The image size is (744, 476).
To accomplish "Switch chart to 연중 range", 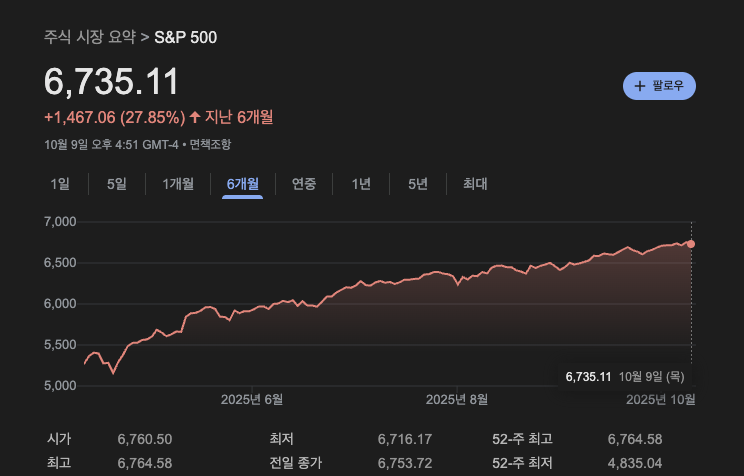I will click(304, 184).
